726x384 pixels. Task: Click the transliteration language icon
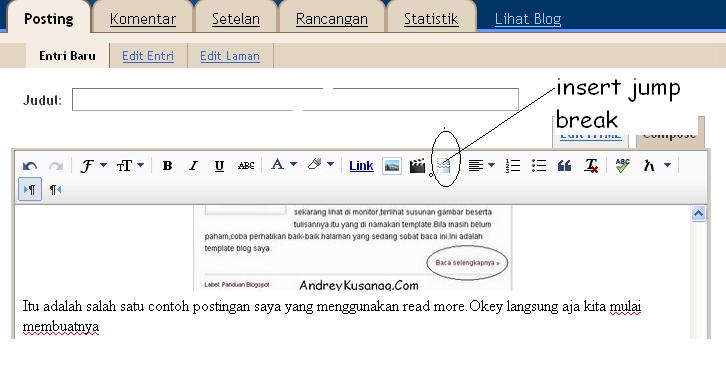649,165
